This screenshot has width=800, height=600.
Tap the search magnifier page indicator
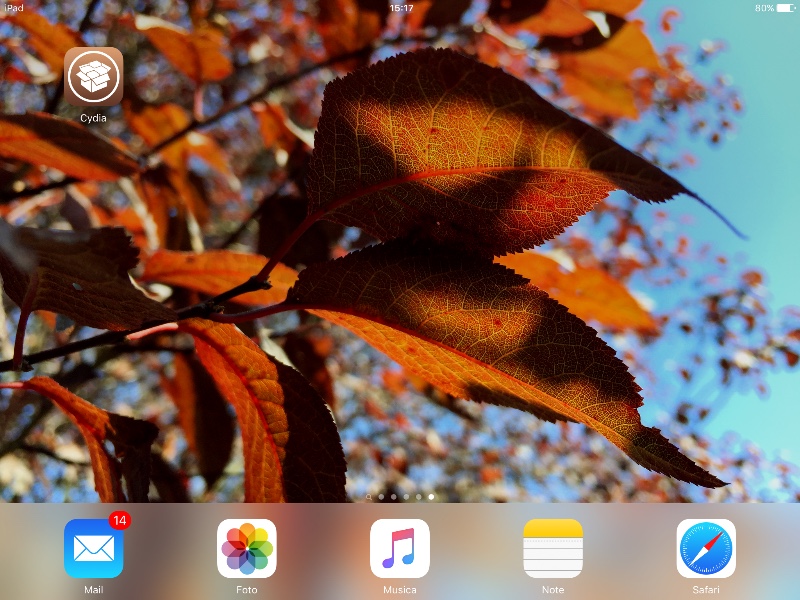click(x=369, y=496)
